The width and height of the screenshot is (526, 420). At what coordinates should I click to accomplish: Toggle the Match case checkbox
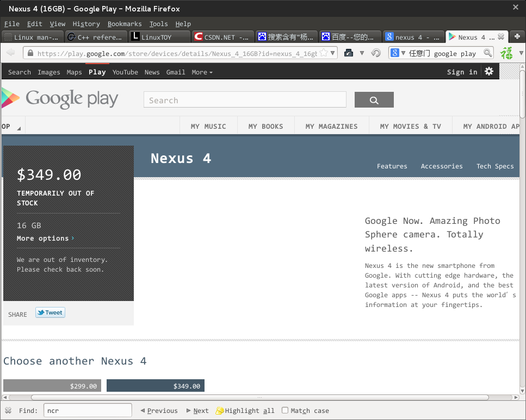pos(285,410)
